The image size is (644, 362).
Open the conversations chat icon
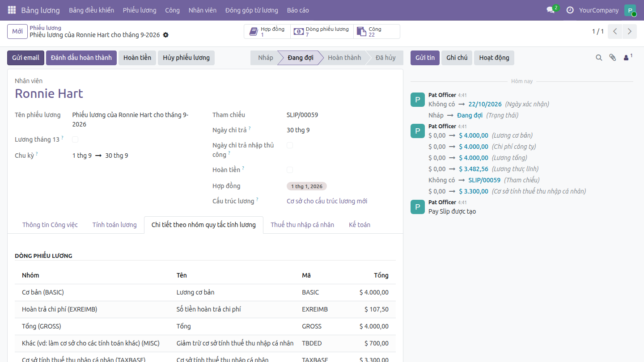[551, 10]
